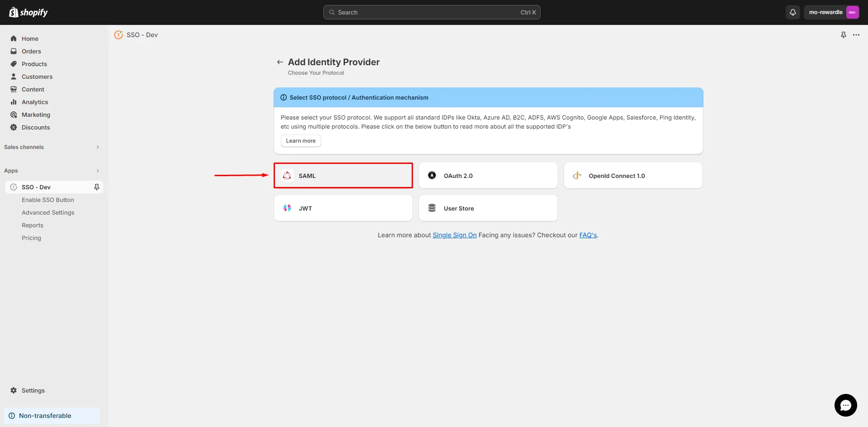Choose the SAML protocol card
The width and height of the screenshot is (868, 427).
pos(343,176)
